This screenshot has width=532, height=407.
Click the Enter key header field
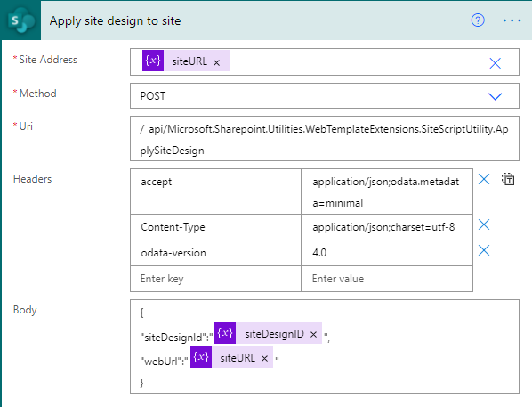click(x=216, y=279)
